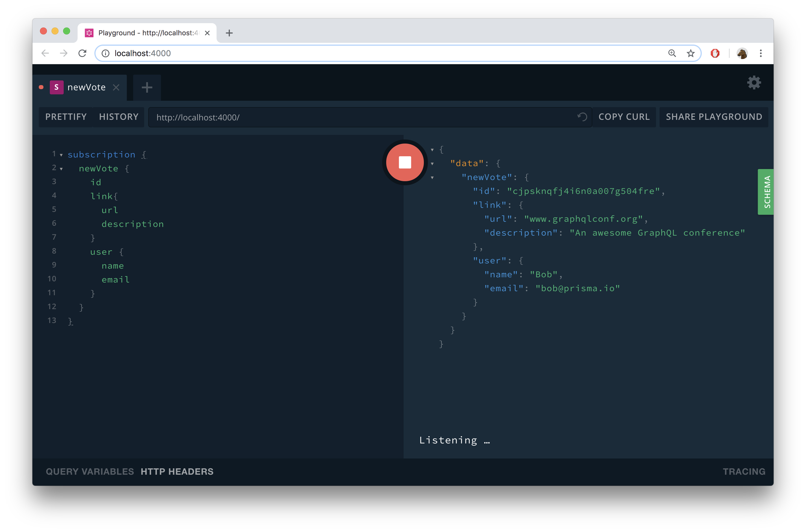Collapse the "newVote" response object
Image resolution: width=806 pixels, height=532 pixels.
432,178
